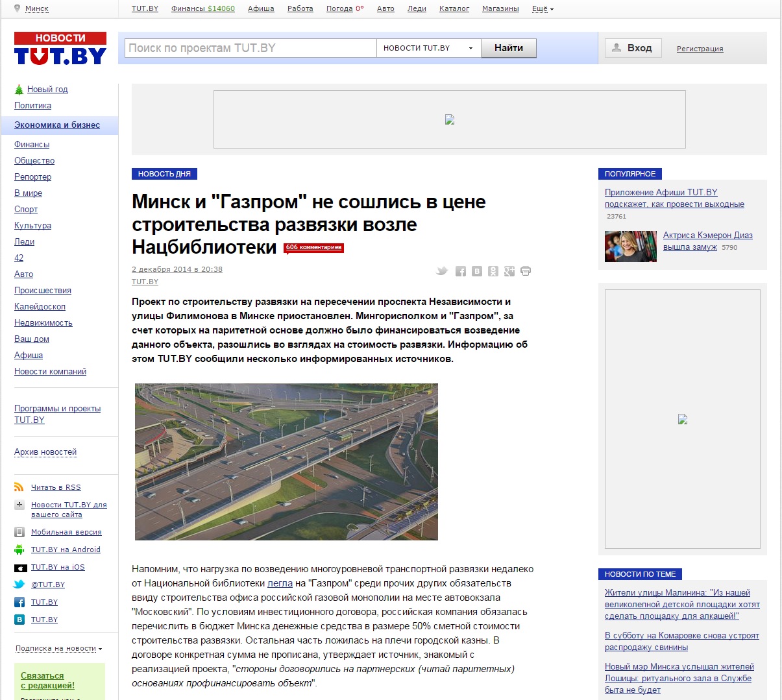Screen dimensions: 782x700
Task: Click the Facebook icon in left sidebar
Action: tap(19, 602)
